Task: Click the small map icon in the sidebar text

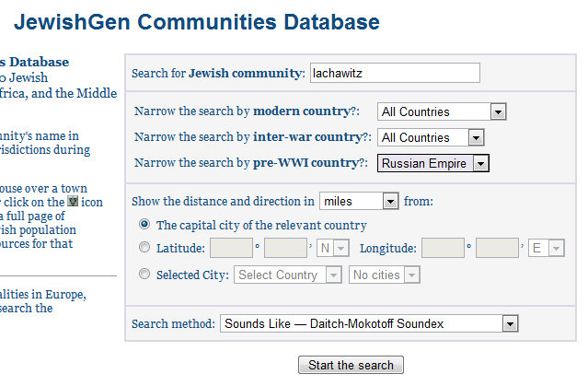Action: click(73, 201)
